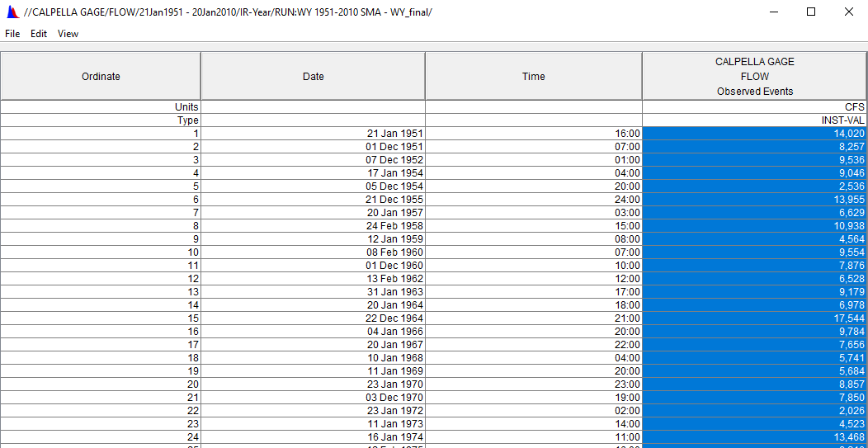Image resolution: width=868 pixels, height=448 pixels.
Task: Click date cell 07 Dec 1952
Action: click(x=314, y=159)
